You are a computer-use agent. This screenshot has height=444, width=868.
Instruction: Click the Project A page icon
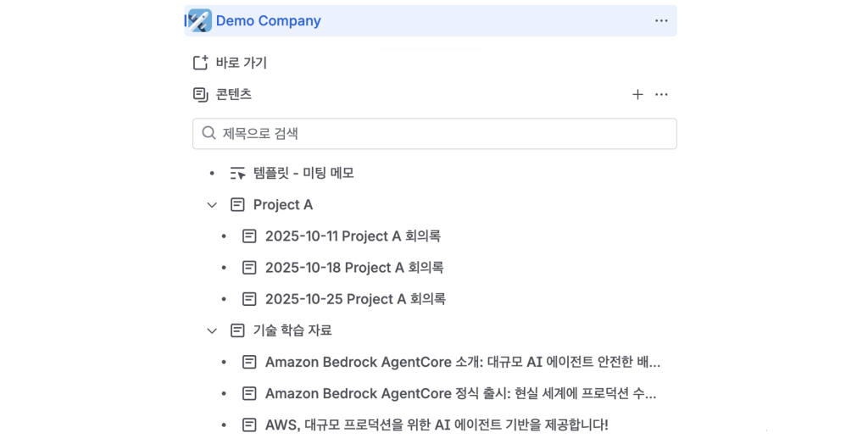pos(238,204)
